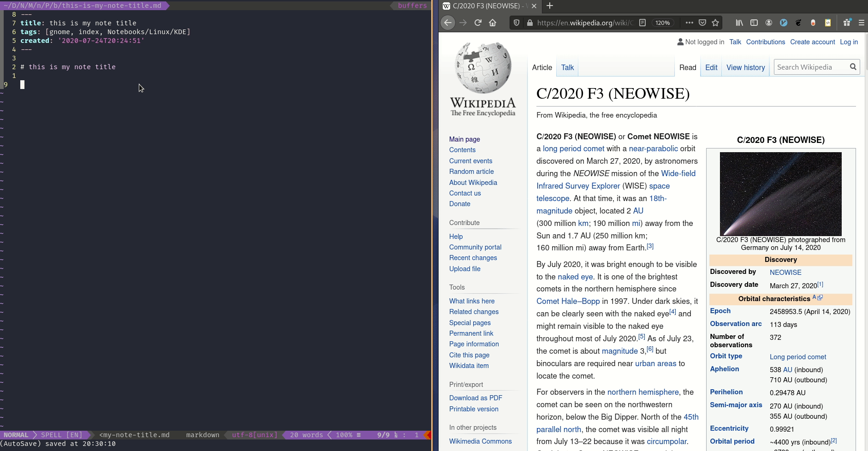The image size is (868, 451).
Task: Open the Printable version link
Action: click(x=474, y=409)
